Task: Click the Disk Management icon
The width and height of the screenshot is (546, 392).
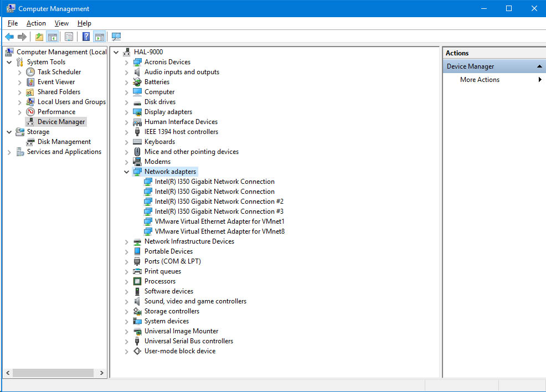Action: coord(30,142)
